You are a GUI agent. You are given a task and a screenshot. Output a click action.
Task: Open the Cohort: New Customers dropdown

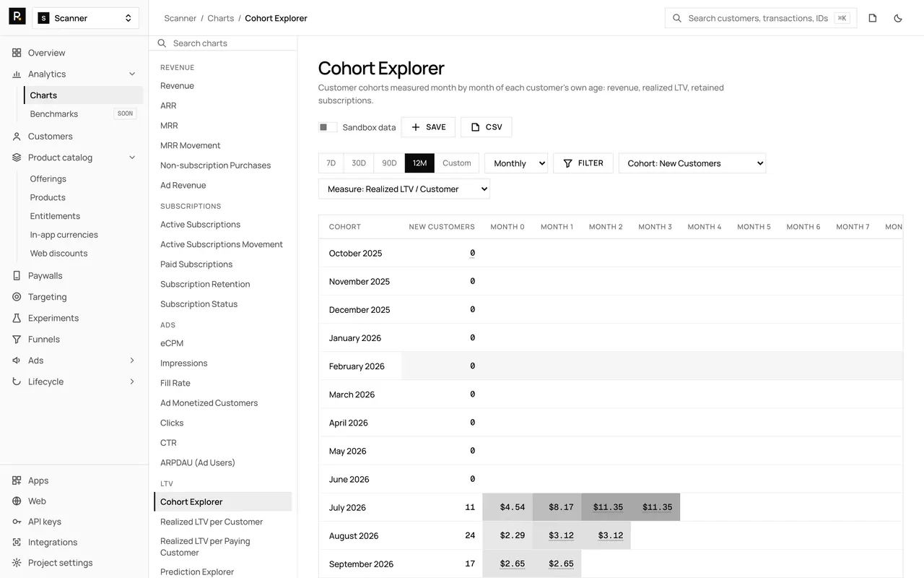click(x=692, y=163)
